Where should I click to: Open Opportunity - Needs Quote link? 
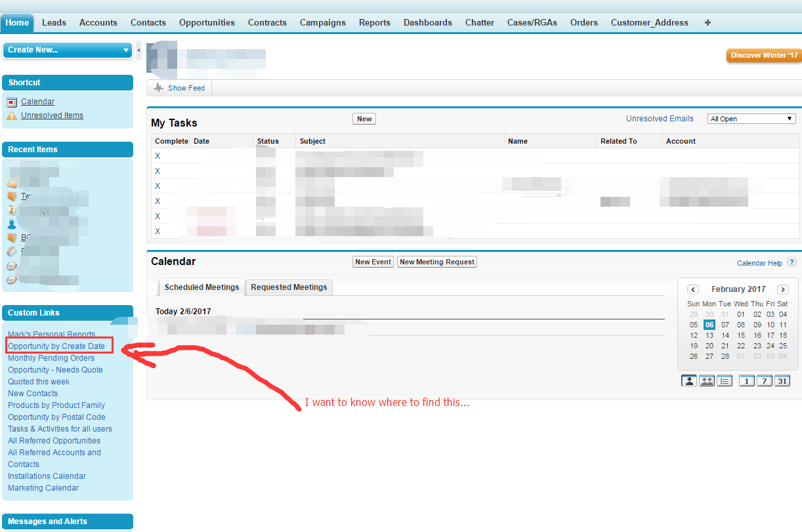click(x=55, y=370)
